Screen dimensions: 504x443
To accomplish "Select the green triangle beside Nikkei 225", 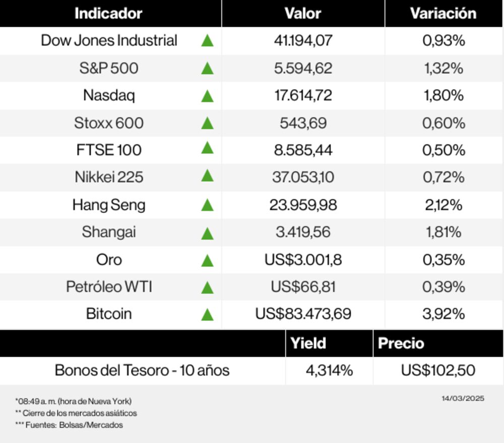I will coord(207,176).
